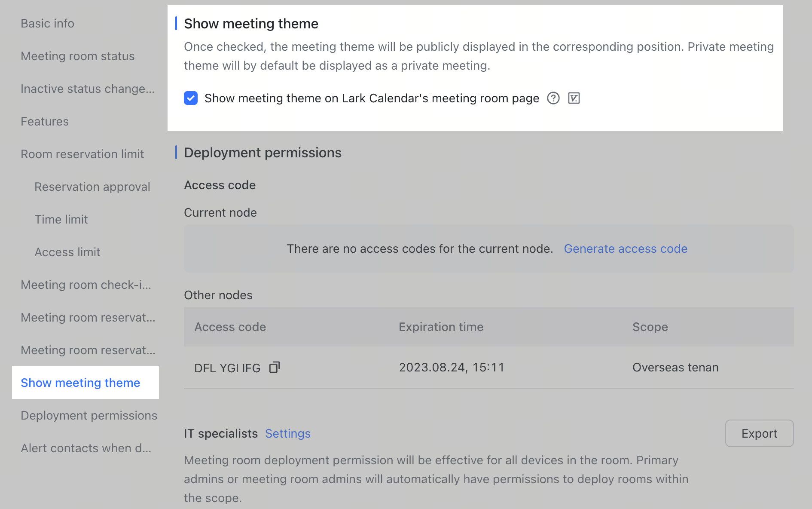
Task: Open Alert contacts settings in sidebar
Action: tap(86, 448)
